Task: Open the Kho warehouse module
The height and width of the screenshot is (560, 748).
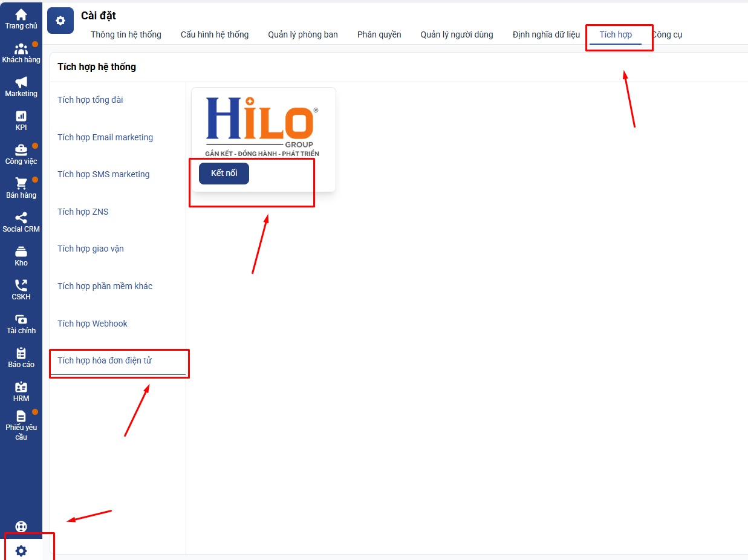Action: (21, 256)
